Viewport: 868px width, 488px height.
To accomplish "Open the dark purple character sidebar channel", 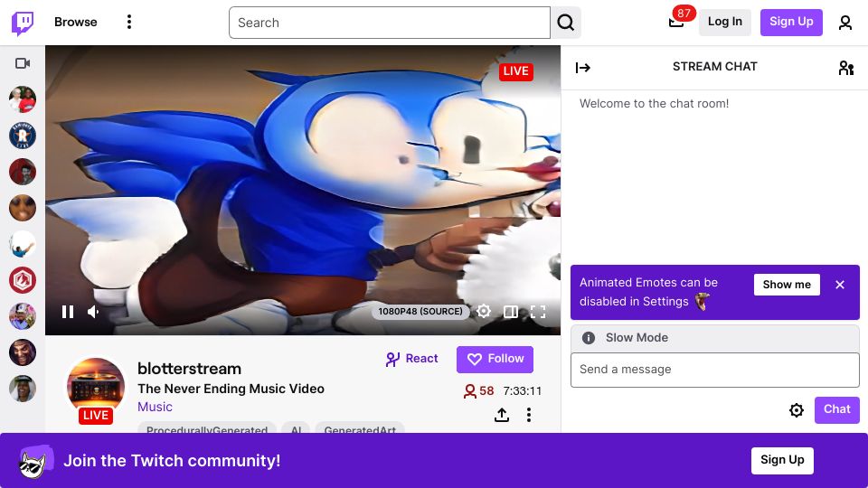I will [23, 352].
